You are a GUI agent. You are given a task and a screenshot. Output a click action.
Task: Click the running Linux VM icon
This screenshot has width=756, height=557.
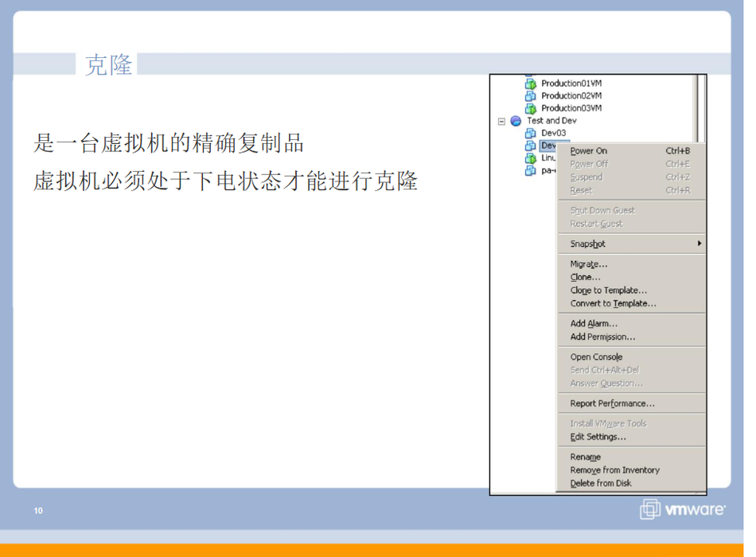(x=531, y=158)
